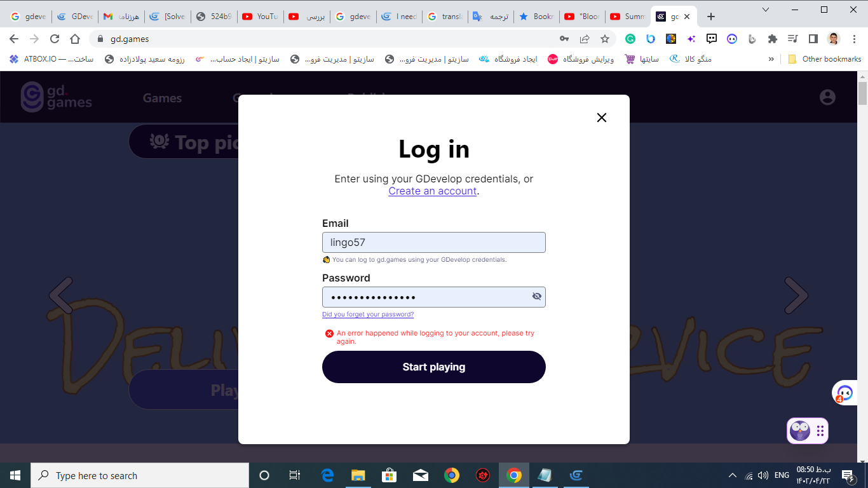Go to previous carousel slide arrow
The width and height of the screenshot is (868, 488).
(x=60, y=295)
